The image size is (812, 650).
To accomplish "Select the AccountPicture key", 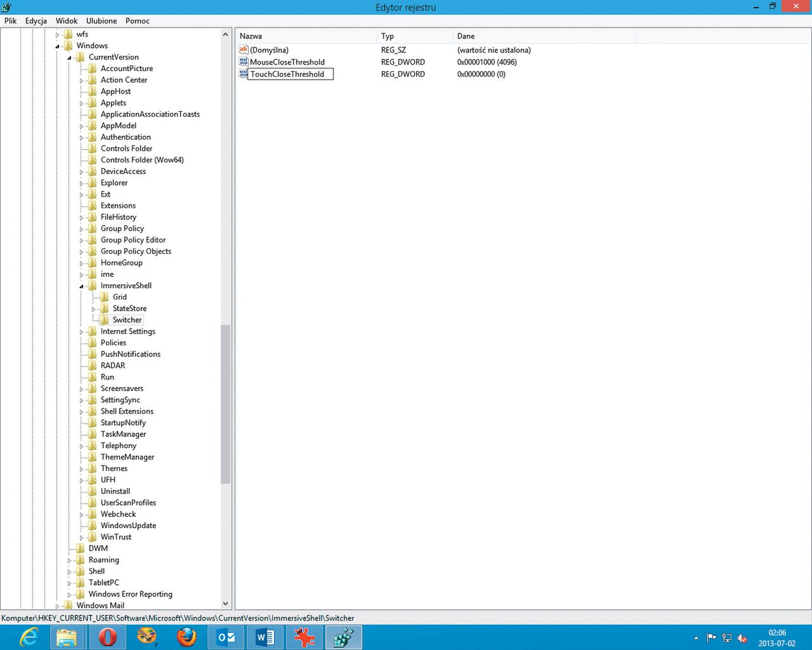I will pyautogui.click(x=127, y=69).
